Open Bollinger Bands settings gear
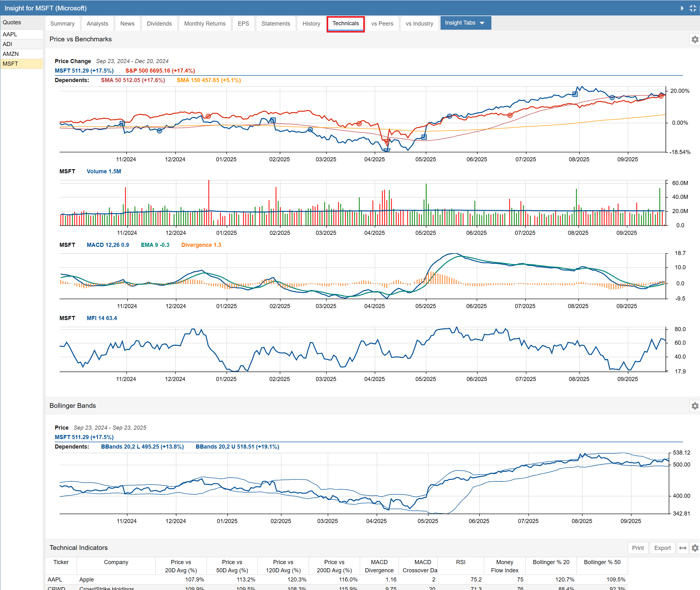 coord(695,406)
